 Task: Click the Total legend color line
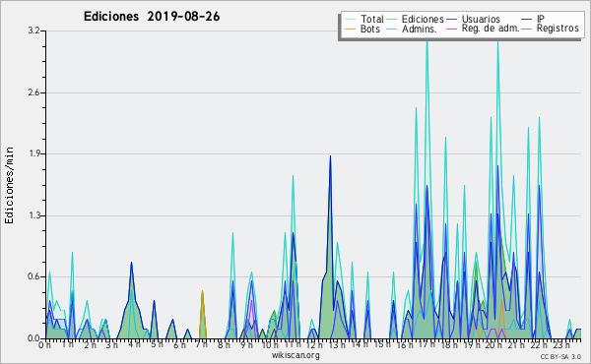[x=350, y=20]
